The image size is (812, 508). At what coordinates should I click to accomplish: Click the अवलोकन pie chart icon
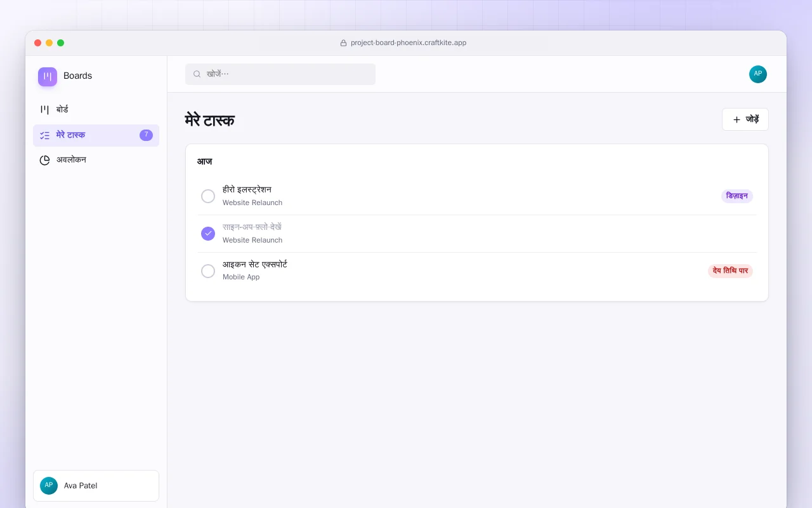click(44, 160)
